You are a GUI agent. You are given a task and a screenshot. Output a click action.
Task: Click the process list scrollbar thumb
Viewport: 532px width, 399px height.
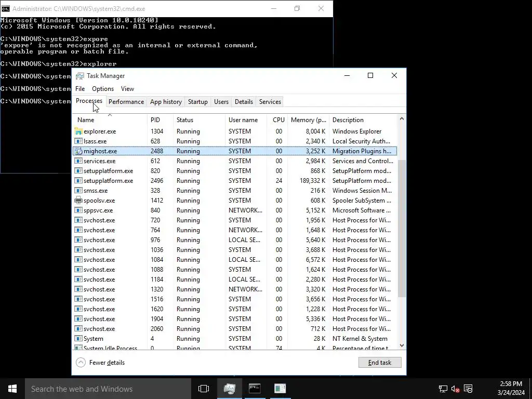tap(402, 229)
